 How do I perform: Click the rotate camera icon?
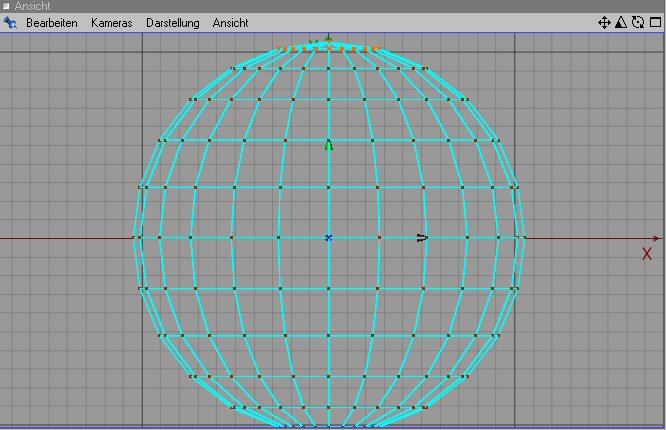pos(637,22)
